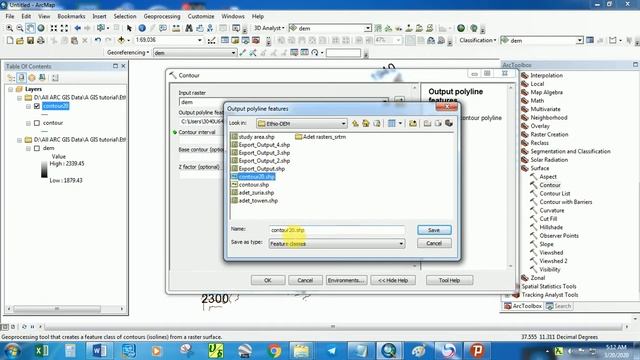Open Excel from the taskbar
The image size is (640, 360).
tap(42, 351)
